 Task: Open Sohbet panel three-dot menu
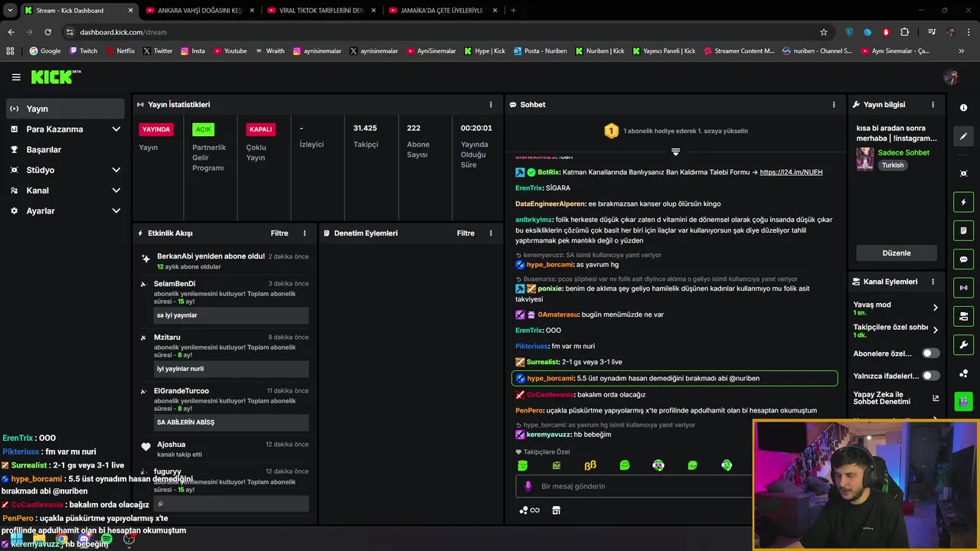point(834,104)
